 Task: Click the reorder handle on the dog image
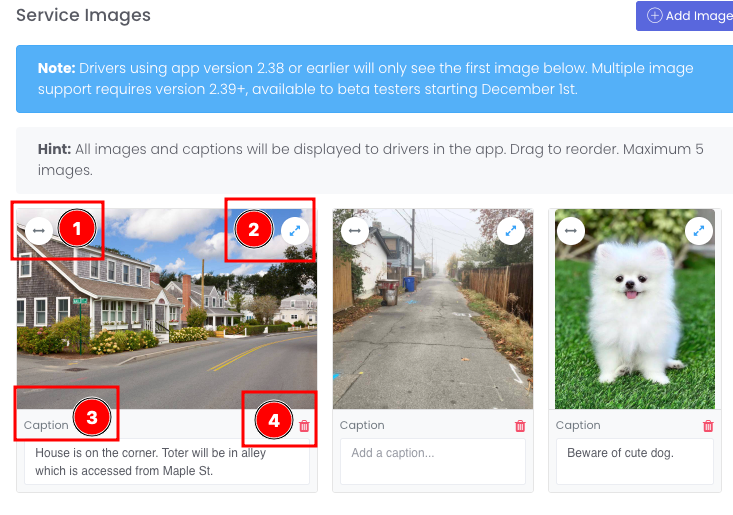click(571, 231)
